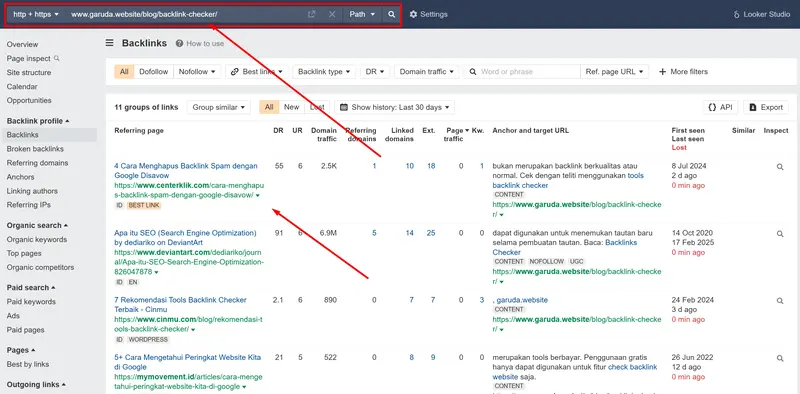Inspect the centerklik.com backlink row
The image size is (800, 394).
pos(780,166)
